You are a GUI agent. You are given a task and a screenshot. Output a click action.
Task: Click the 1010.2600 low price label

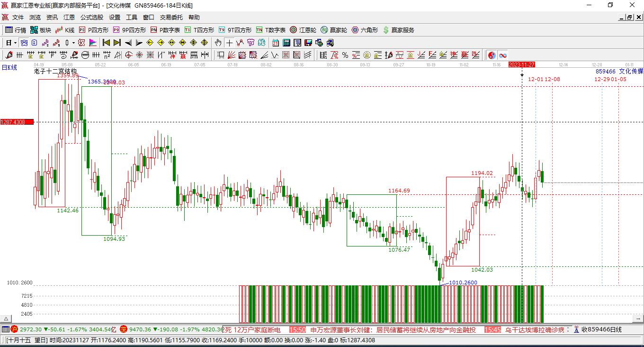coord(463,283)
